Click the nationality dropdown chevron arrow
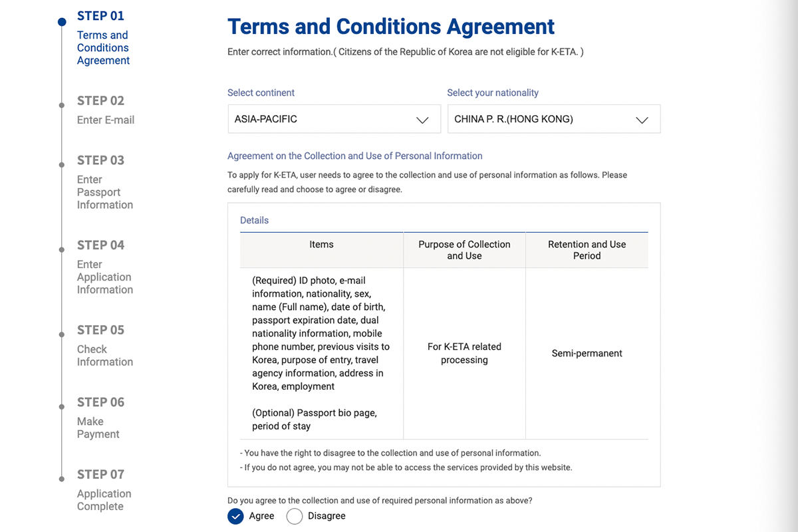This screenshot has width=798, height=532. 642,120
